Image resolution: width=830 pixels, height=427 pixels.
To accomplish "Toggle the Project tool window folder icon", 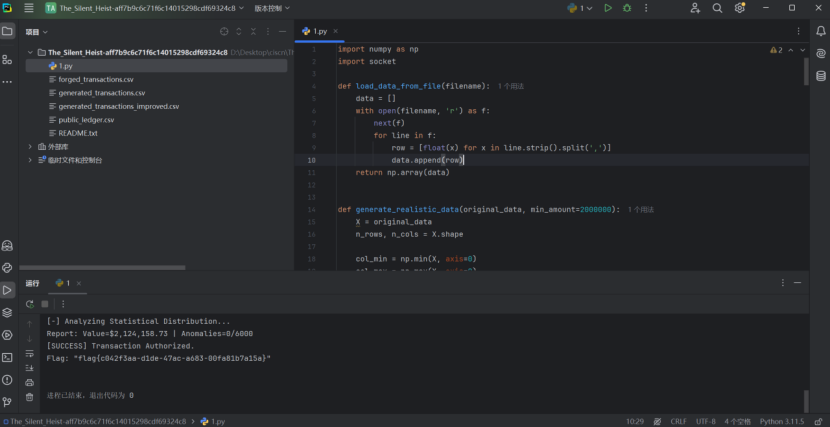I will [x=7, y=31].
